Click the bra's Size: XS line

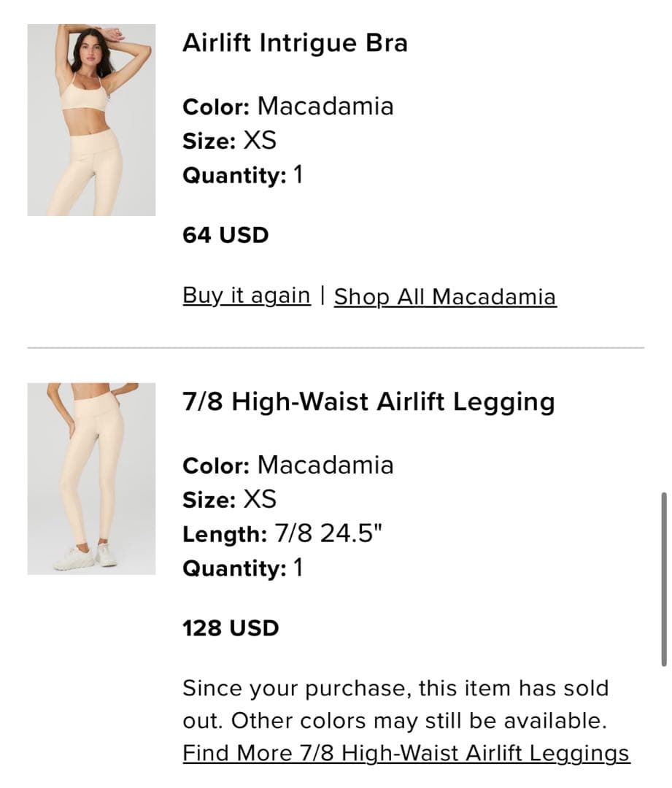coord(229,140)
